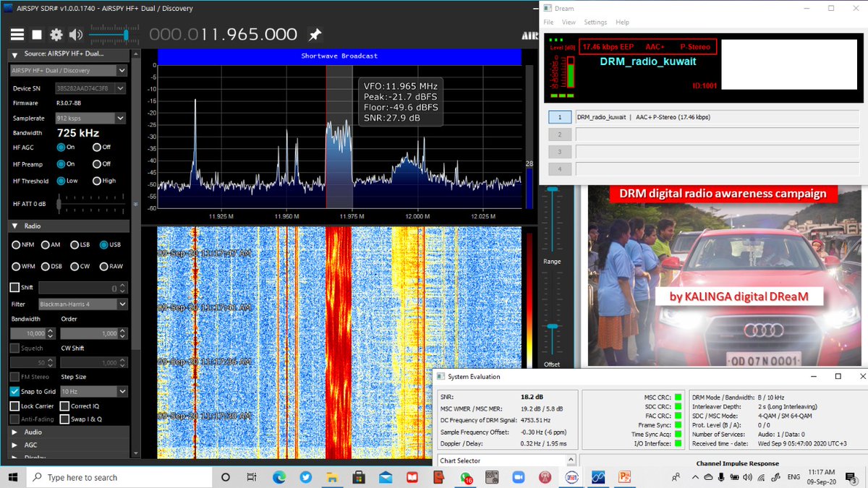The height and width of the screenshot is (488, 868).
Task: Open the SDR# hamburger main menu
Action: (18, 35)
